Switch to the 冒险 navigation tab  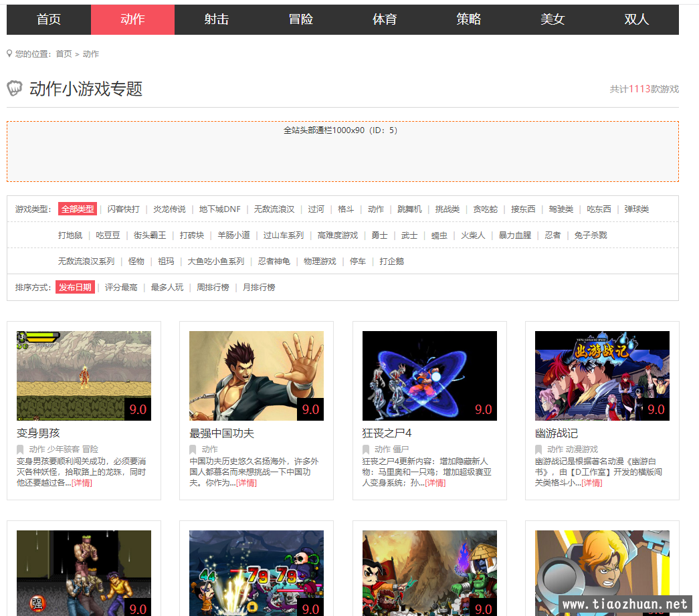(300, 19)
